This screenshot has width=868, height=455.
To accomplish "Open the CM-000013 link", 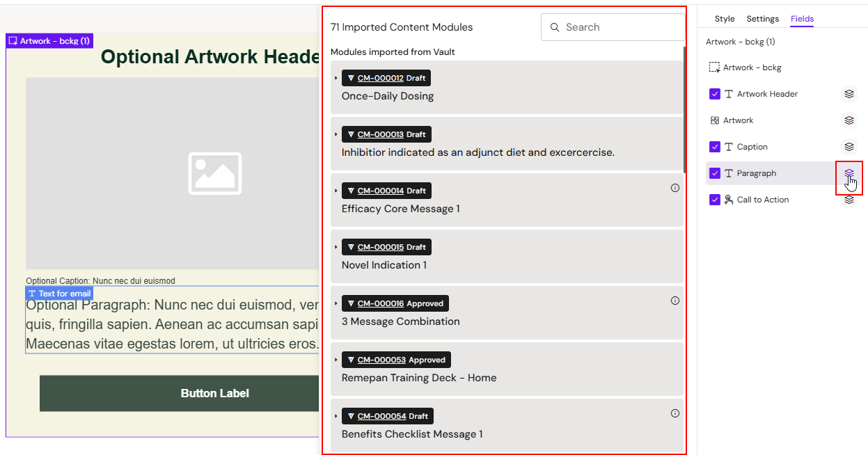I will pyautogui.click(x=381, y=134).
